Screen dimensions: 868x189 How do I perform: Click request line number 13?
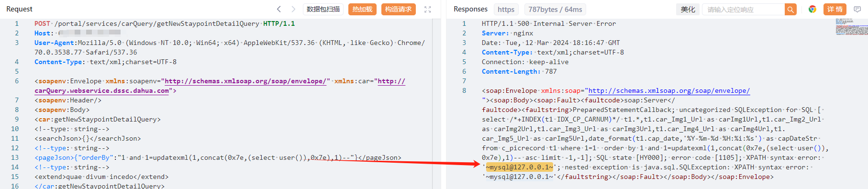click(15, 157)
